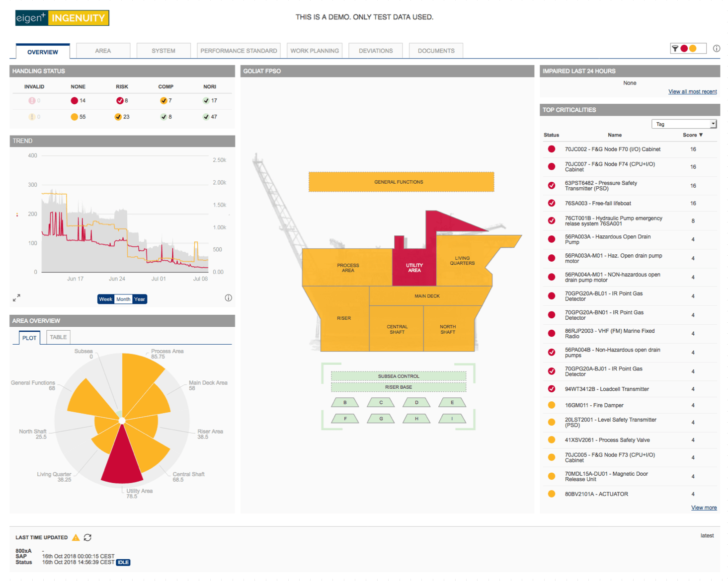Viewport: 728px width, 581px height.
Task: Click the warning triangle next to Last Time Updated
Action: point(76,537)
